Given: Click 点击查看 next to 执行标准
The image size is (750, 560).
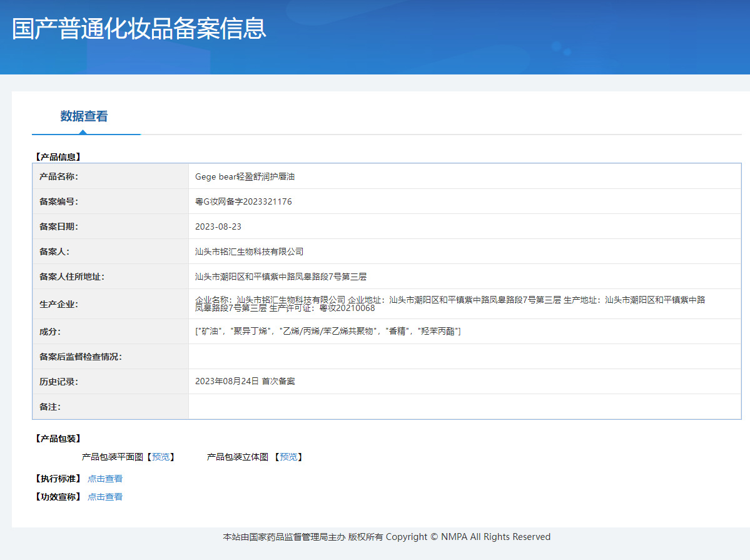Looking at the screenshot, I should (x=104, y=479).
